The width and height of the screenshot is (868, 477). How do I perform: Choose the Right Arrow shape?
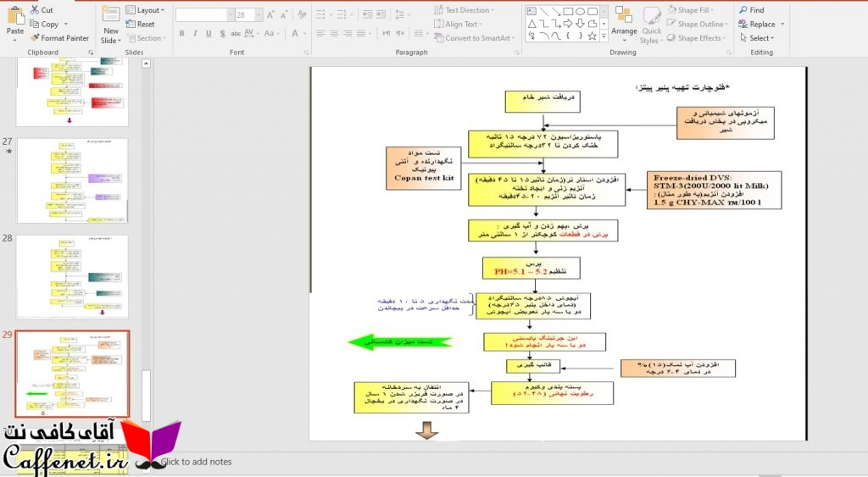[568, 23]
